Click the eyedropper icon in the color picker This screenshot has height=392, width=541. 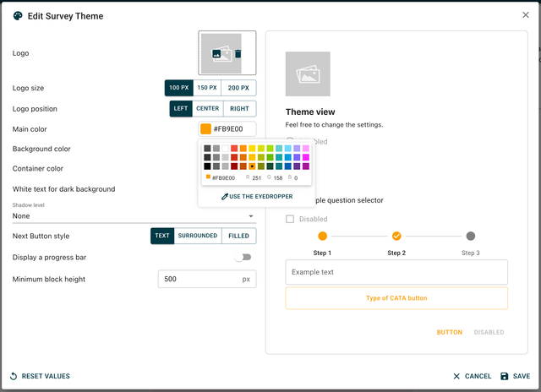pyautogui.click(x=225, y=196)
